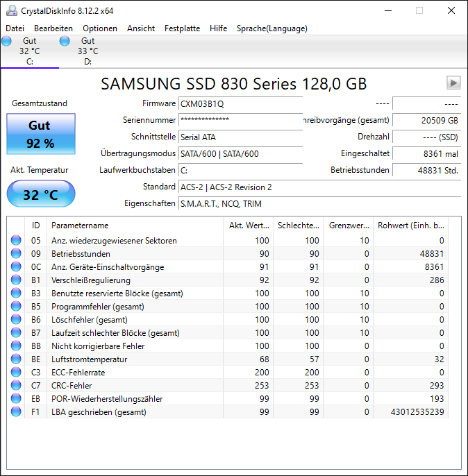Click the Laufwerkbuchstaben field
468x476 pixels.
pos(240,170)
